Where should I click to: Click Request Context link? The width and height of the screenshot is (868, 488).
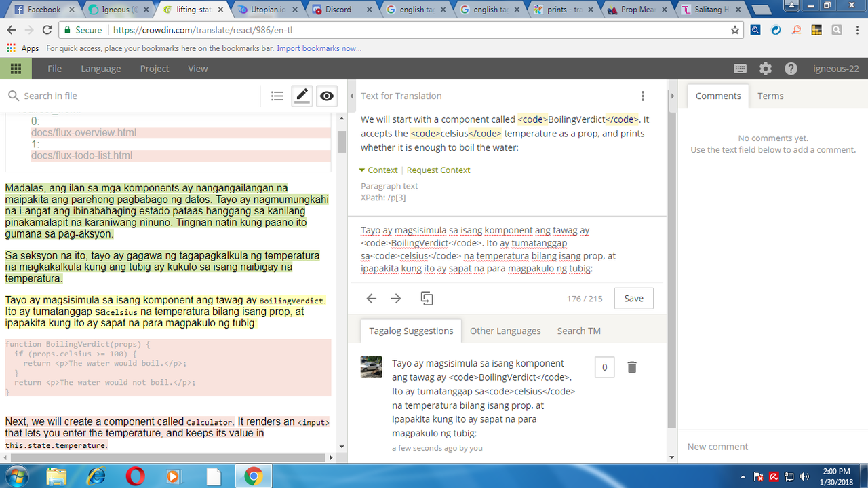[x=438, y=170]
